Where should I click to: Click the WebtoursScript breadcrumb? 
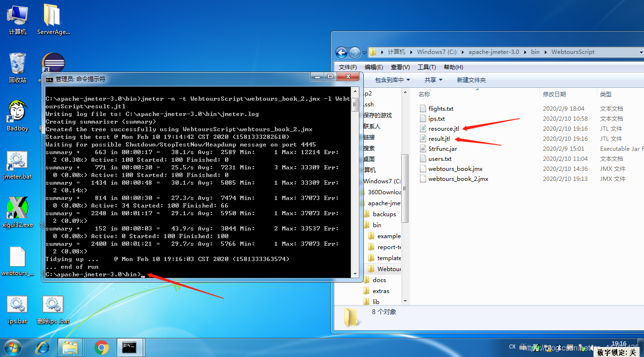pyautogui.click(x=573, y=52)
